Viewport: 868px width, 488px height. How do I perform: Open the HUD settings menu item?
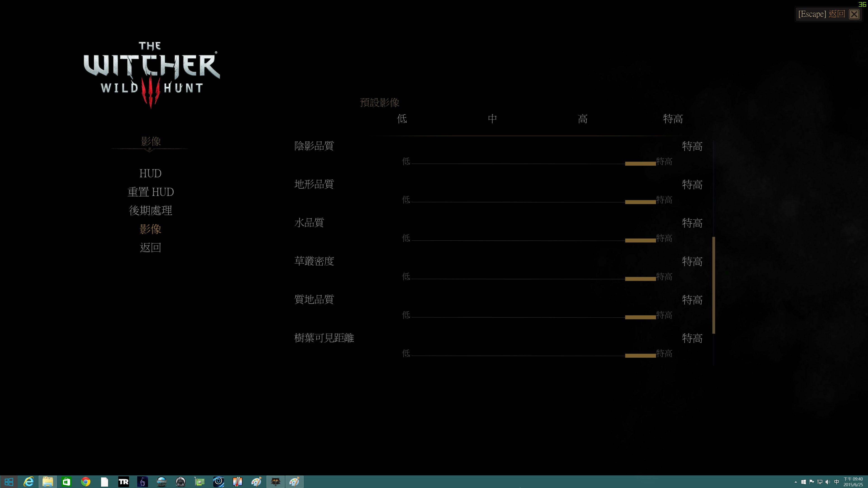coord(150,174)
